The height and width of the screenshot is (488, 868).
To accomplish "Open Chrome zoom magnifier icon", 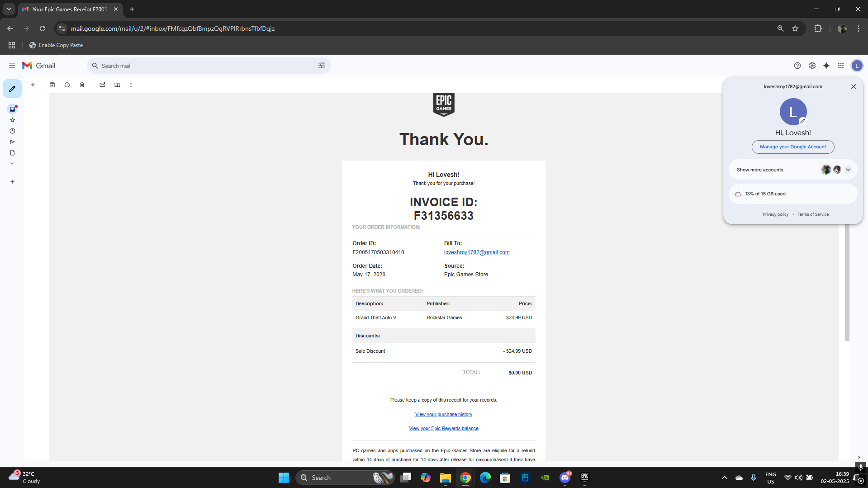I will pyautogui.click(x=780, y=28).
